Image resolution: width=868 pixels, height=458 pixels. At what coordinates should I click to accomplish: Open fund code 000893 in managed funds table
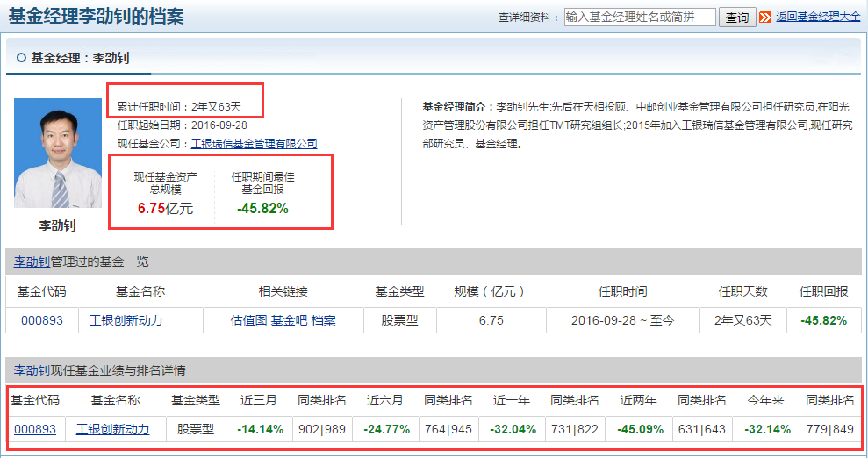(41, 320)
